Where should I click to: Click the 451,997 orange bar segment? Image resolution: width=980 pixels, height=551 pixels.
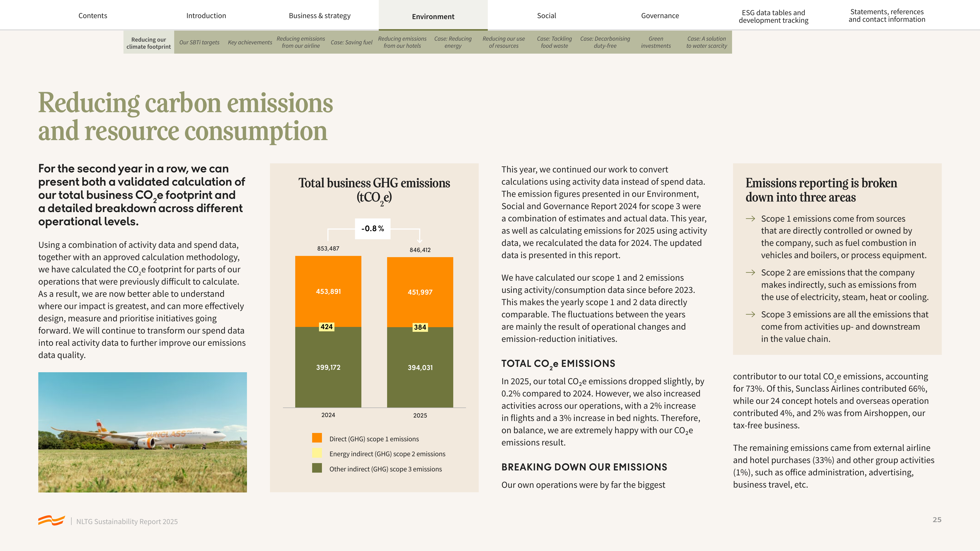420,292
